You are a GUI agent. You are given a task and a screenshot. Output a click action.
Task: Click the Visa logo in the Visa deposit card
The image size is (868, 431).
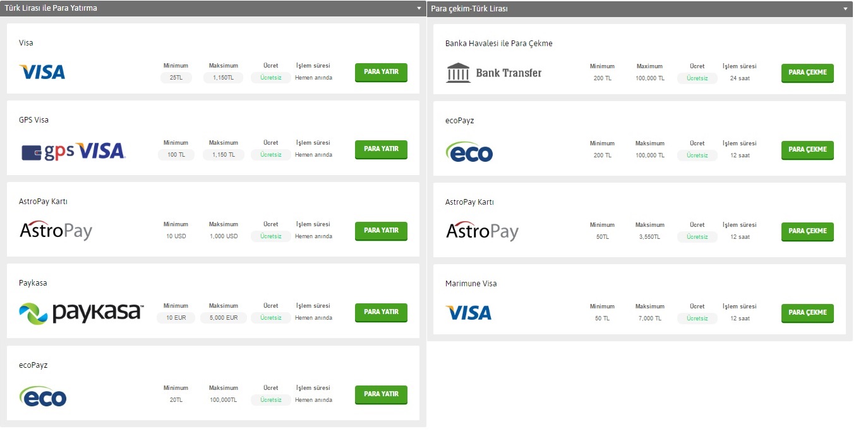(x=42, y=72)
